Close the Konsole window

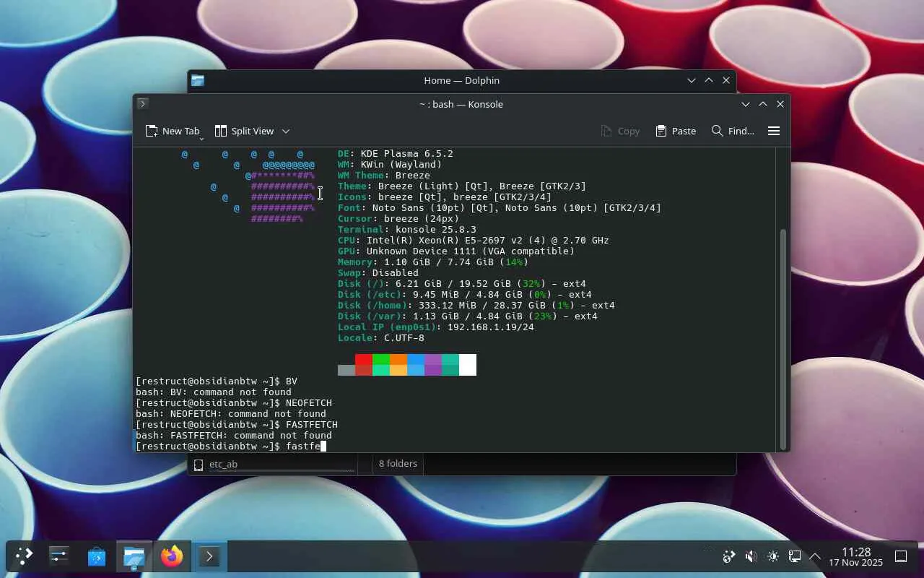[x=780, y=104]
